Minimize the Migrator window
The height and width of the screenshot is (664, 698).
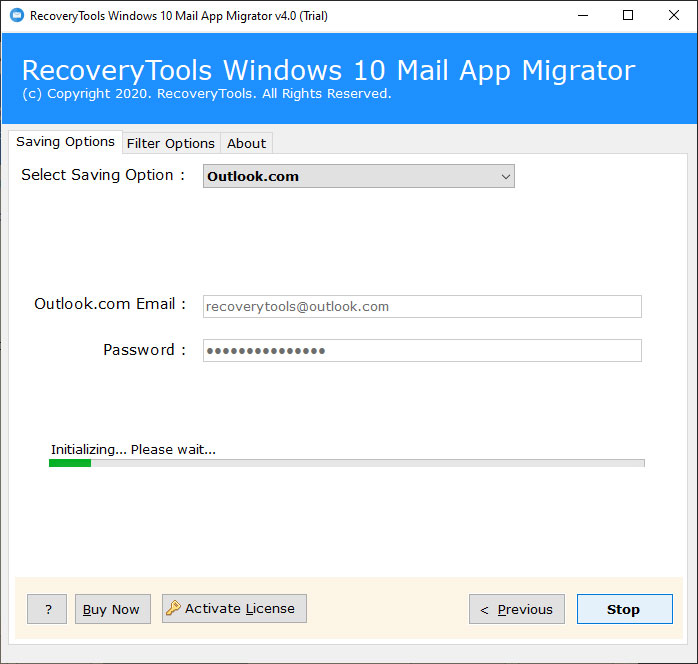[583, 16]
